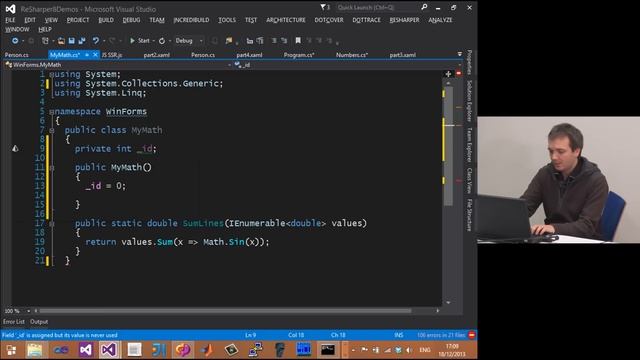Open the Properties side panel

(x=469, y=62)
